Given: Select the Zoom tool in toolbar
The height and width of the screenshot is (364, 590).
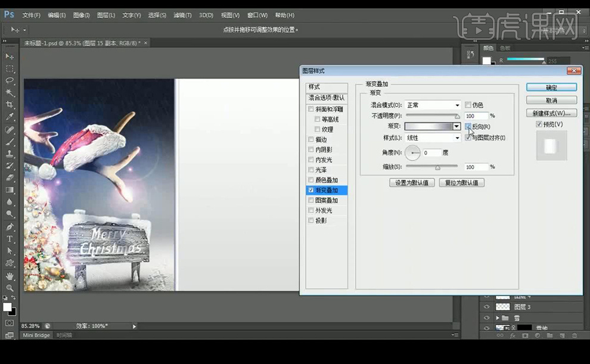Looking at the screenshot, I should coord(10,288).
